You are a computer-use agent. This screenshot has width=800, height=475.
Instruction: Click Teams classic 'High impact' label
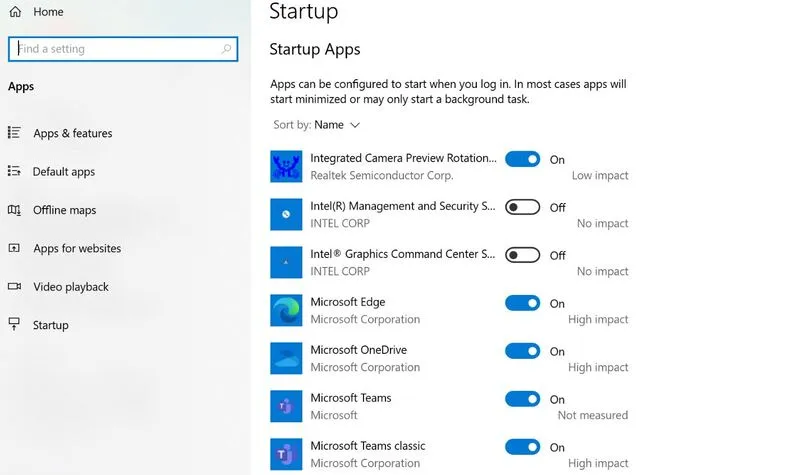point(598,463)
